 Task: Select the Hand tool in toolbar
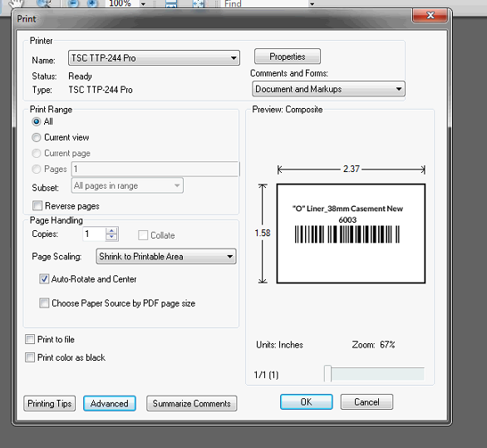(16, 3)
